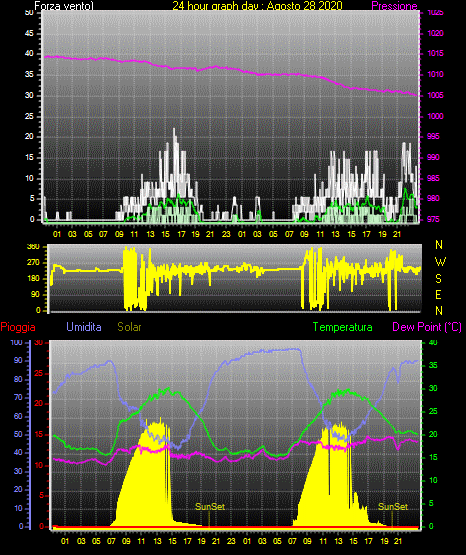Click the 1015 pressure scale value

click(x=435, y=53)
